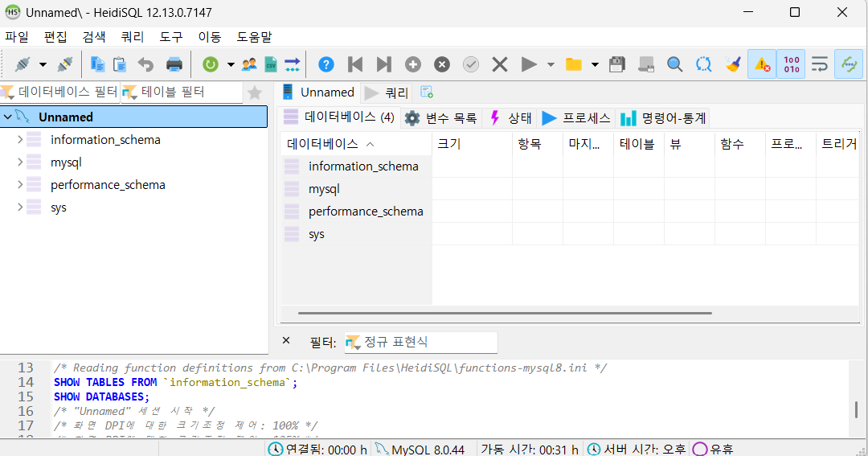Open the 파일 menu
This screenshot has height=456, width=868.
tap(17, 36)
